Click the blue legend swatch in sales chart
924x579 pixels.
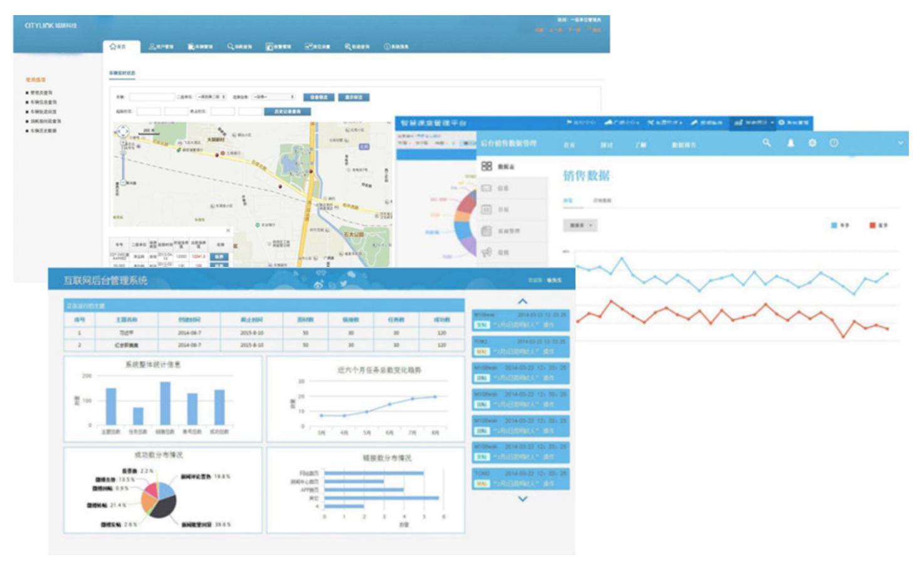pos(834,225)
